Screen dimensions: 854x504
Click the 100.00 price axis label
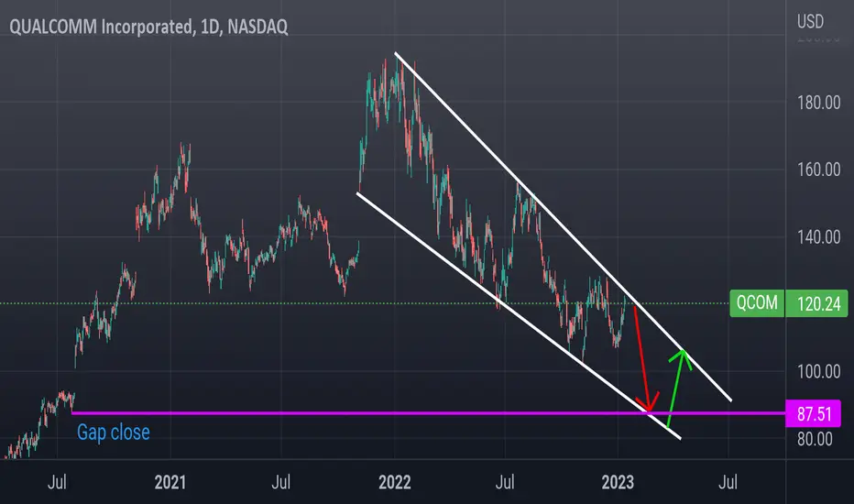pyautogui.click(x=818, y=372)
